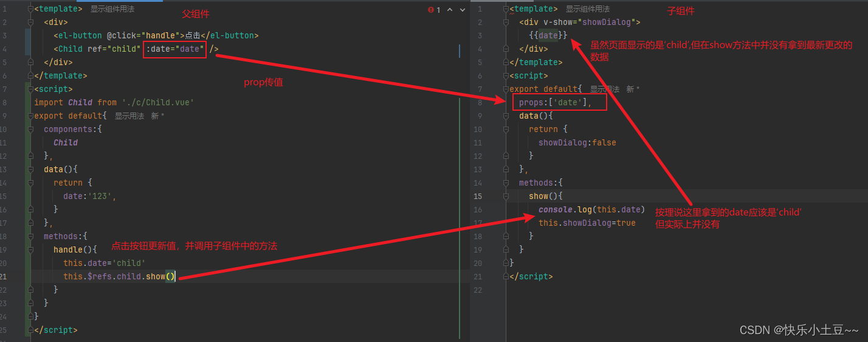Click the 新 * author hint on line 7
Screen dimensions: 868x342
[x=633, y=89]
